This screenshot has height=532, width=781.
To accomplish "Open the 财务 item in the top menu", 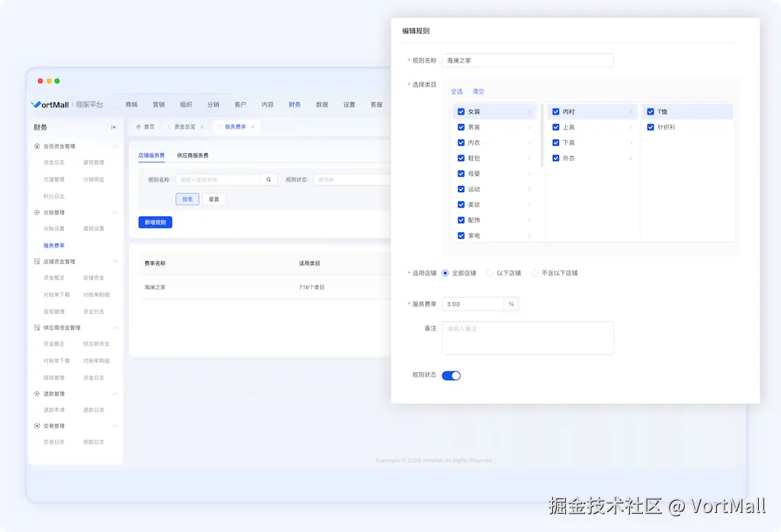I will tap(294, 104).
